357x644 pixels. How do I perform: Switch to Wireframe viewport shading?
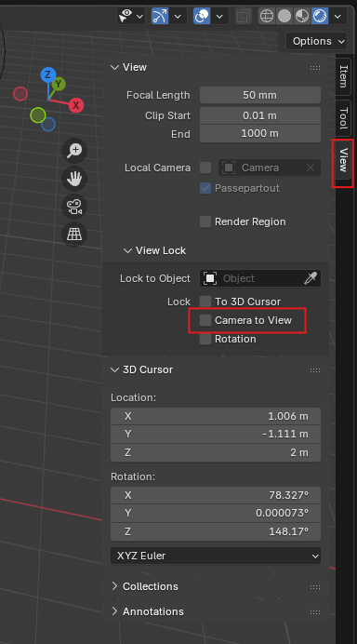tap(267, 17)
